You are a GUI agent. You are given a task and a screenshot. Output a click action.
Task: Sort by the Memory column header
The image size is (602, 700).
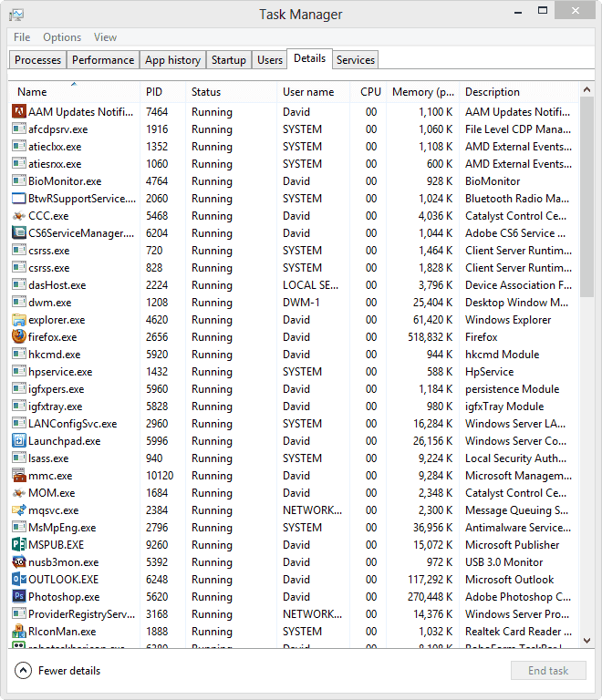[423, 92]
